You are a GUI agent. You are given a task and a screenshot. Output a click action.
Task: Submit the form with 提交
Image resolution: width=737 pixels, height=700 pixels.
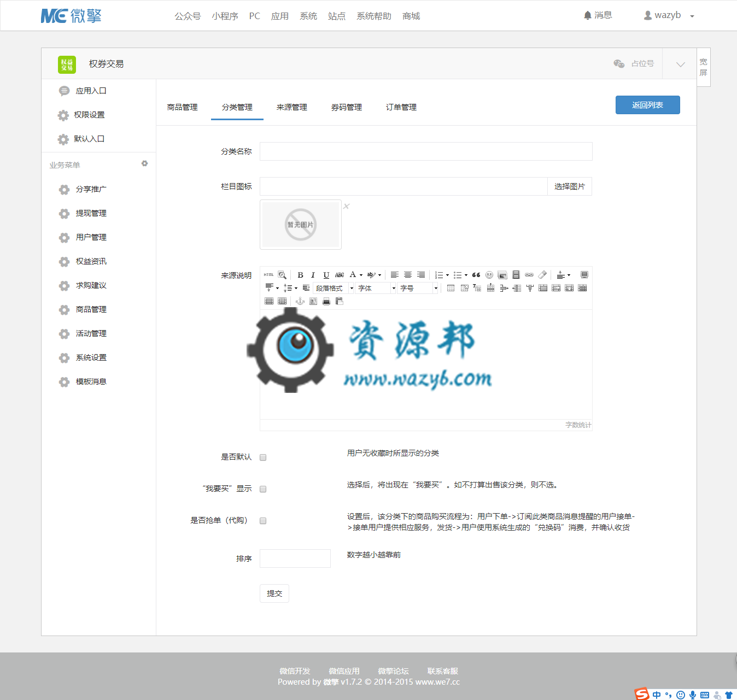(x=274, y=593)
